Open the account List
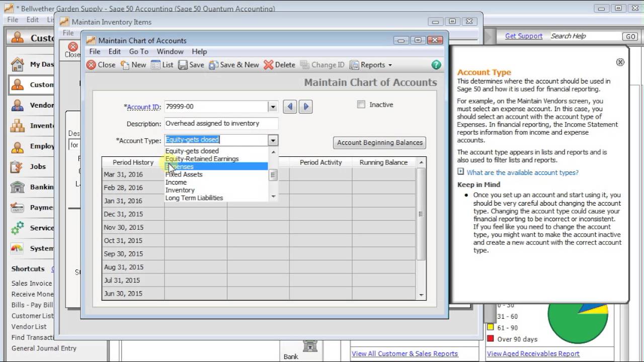 (162, 65)
